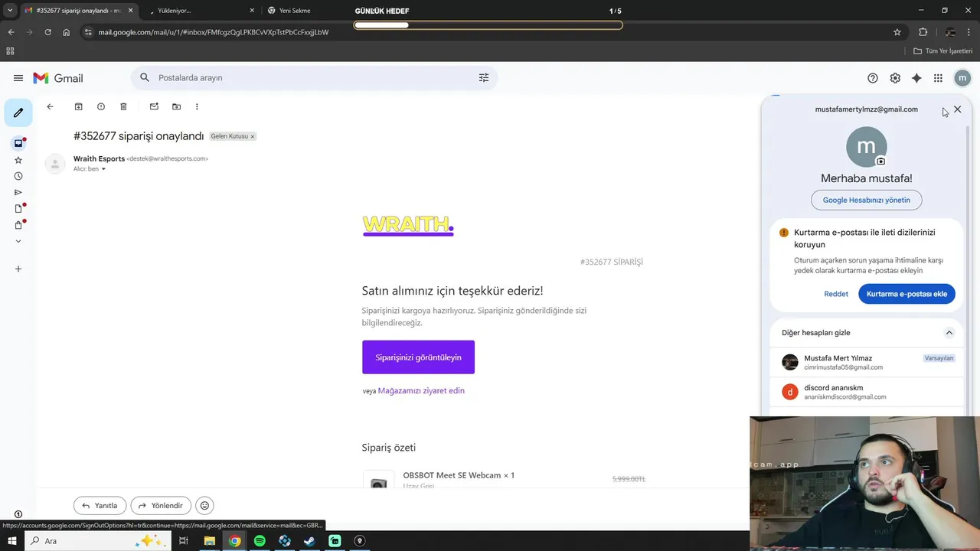Open Snoozed mail clock icon

pyautogui.click(x=18, y=176)
